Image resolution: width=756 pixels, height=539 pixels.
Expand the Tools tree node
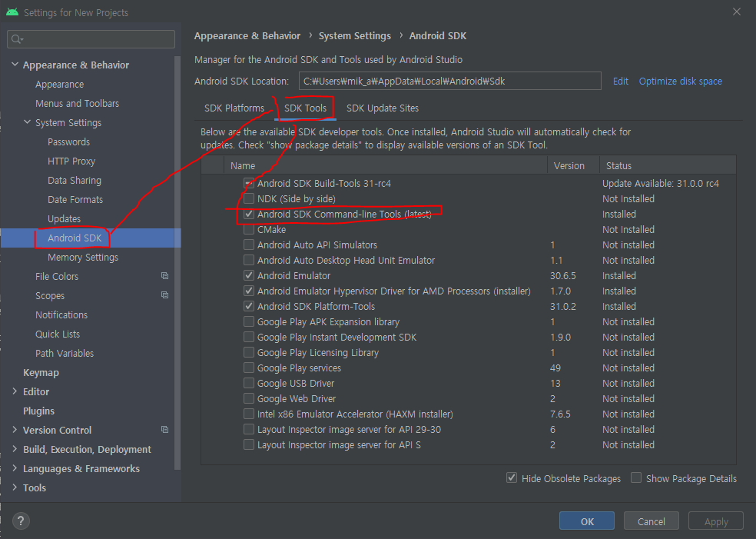15,487
